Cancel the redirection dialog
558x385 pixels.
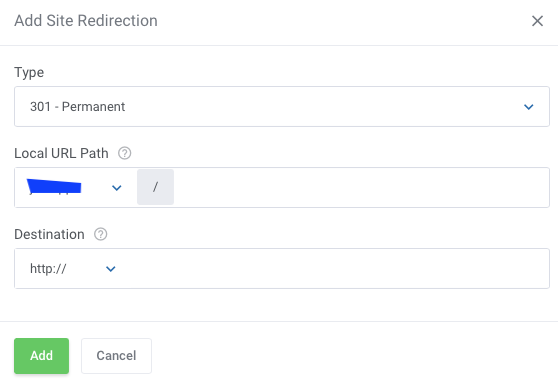pos(116,356)
